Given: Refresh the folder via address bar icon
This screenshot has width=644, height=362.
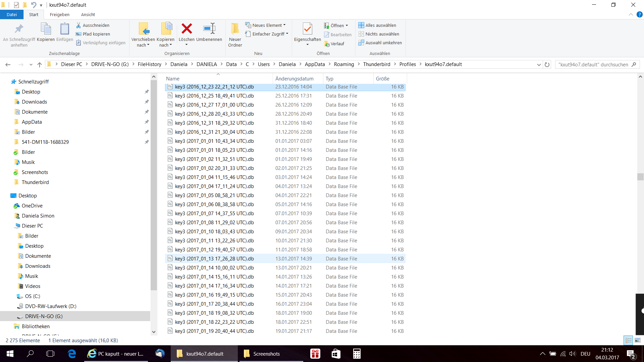Looking at the screenshot, I should tap(547, 64).
